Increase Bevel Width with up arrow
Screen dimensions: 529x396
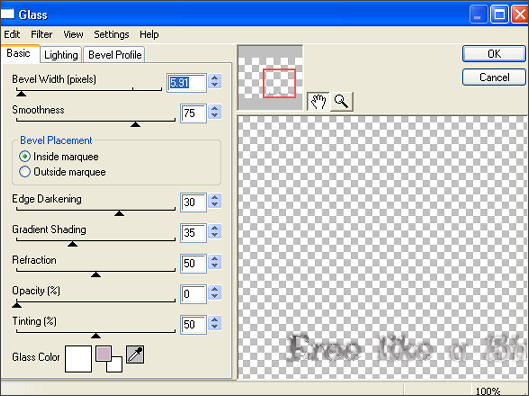(215, 78)
